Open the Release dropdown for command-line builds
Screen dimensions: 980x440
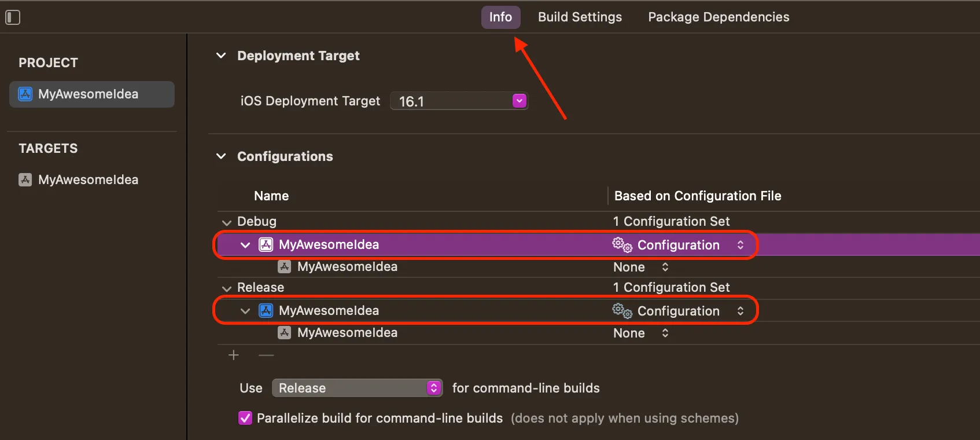[x=357, y=388]
